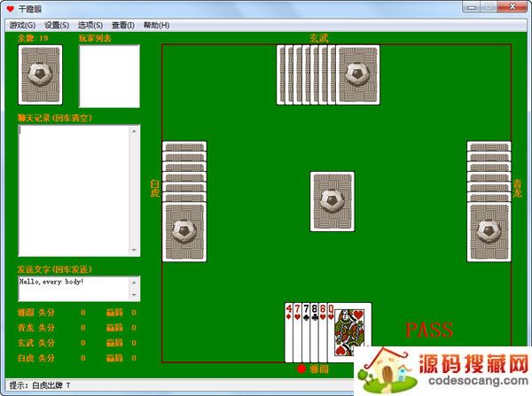532x396 pixels.
Task: Click the red PASS button
Action: pyautogui.click(x=429, y=330)
